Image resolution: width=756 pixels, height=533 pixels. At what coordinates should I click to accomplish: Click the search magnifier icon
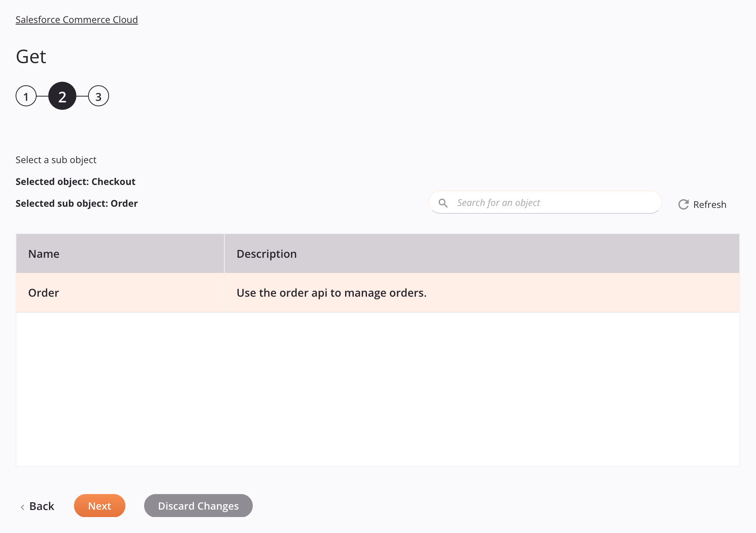(x=444, y=202)
